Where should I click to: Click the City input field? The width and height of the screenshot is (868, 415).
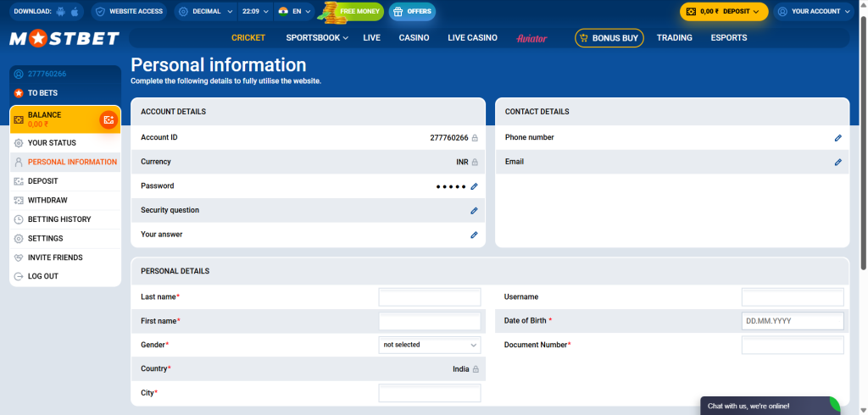point(430,393)
